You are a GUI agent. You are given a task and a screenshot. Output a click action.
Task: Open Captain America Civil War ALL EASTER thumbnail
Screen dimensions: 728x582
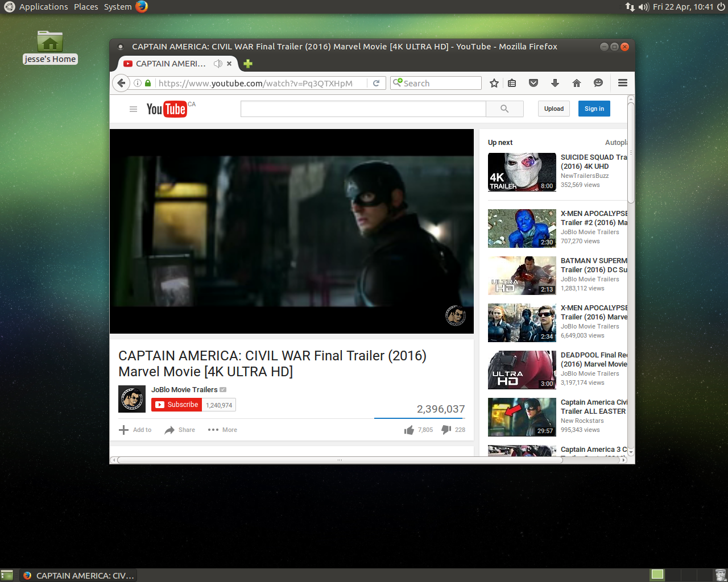(x=522, y=417)
